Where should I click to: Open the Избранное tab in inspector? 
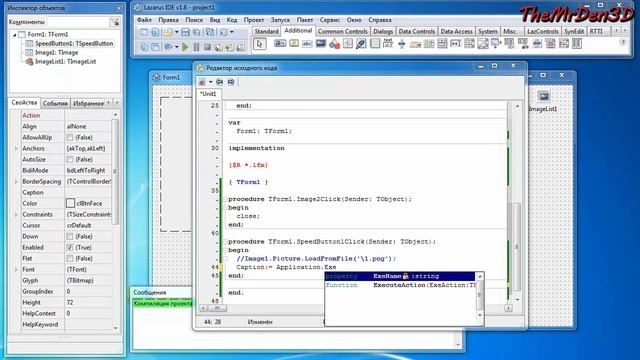89,104
